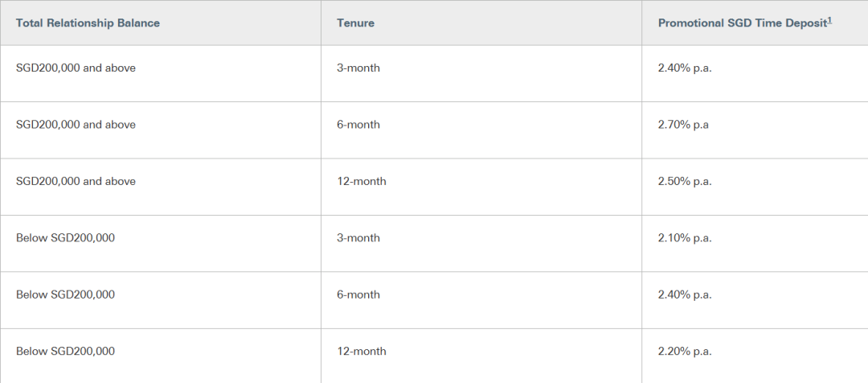This screenshot has height=383, width=868.
Task: Click the first row's 6-month tenure cell
Action: tap(358, 125)
